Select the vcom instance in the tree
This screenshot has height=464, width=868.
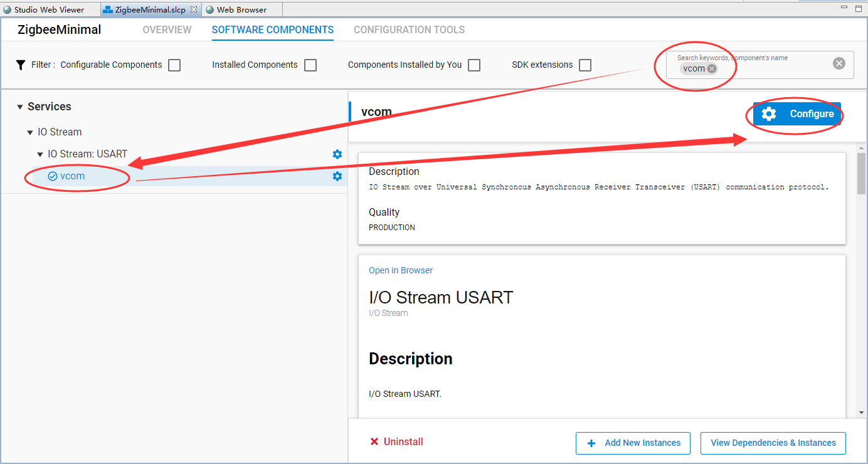coord(72,176)
